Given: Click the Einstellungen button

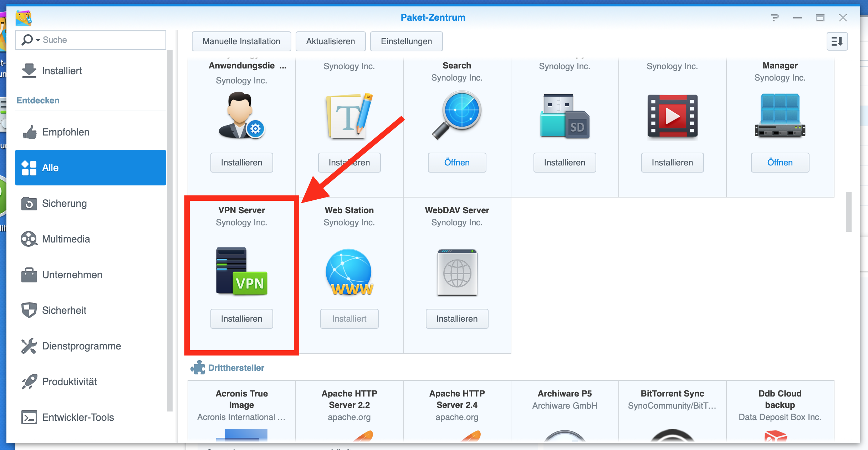Looking at the screenshot, I should [406, 41].
